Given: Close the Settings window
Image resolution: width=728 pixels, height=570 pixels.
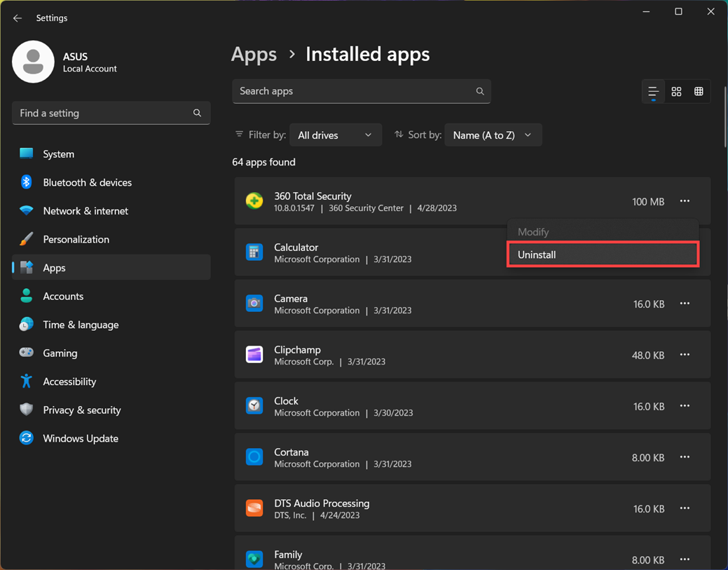Looking at the screenshot, I should coord(710,12).
